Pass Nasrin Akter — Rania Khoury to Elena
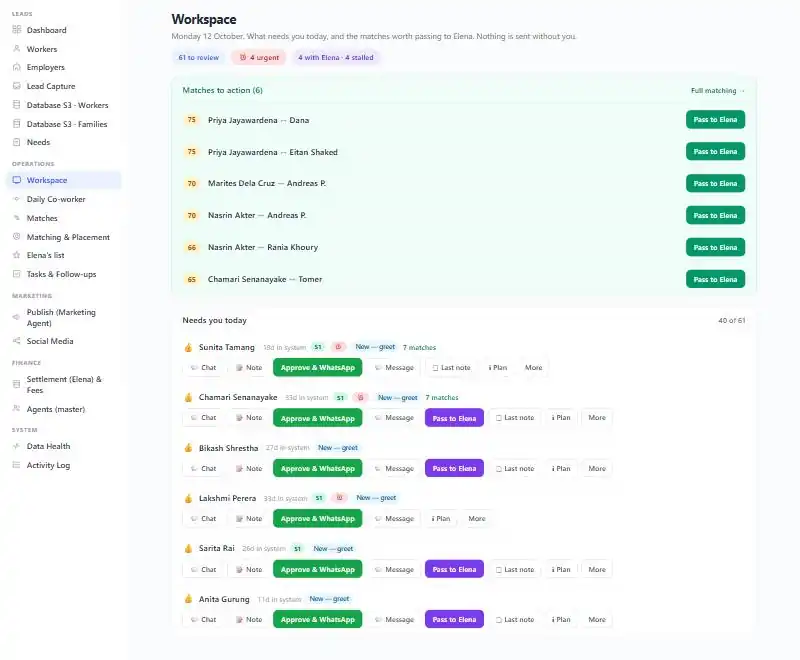The image size is (800, 660). tap(715, 247)
